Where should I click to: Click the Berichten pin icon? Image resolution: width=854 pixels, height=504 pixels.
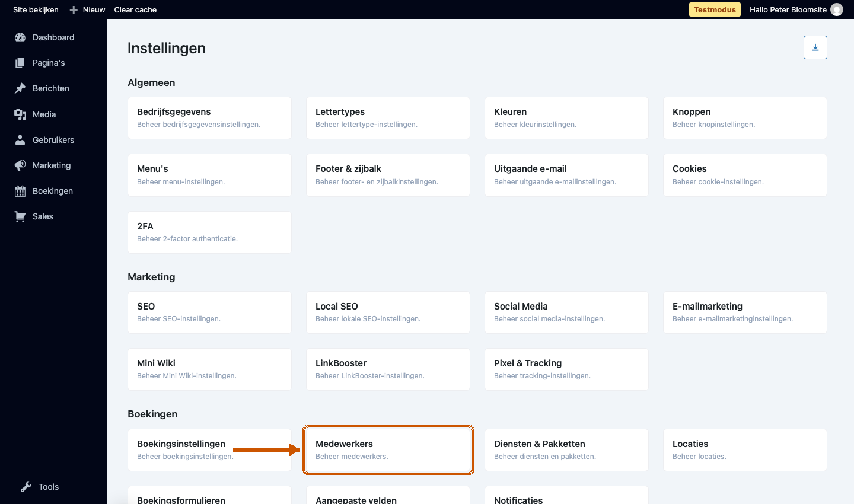(20, 88)
